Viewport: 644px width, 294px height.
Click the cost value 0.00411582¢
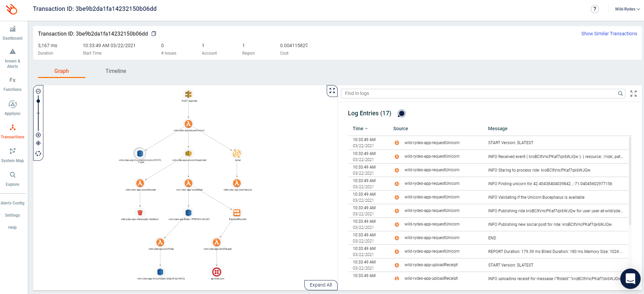point(294,45)
